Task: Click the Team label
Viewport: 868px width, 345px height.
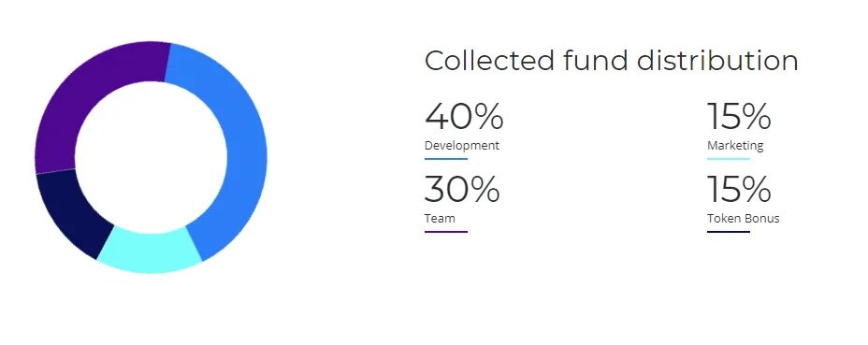Action: tap(440, 218)
